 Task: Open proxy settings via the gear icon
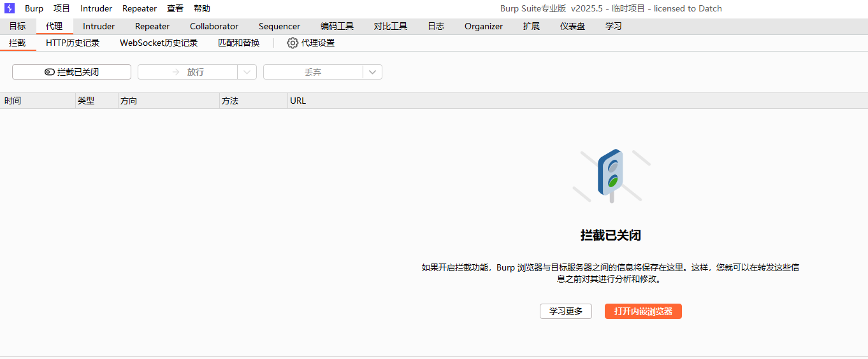point(293,43)
